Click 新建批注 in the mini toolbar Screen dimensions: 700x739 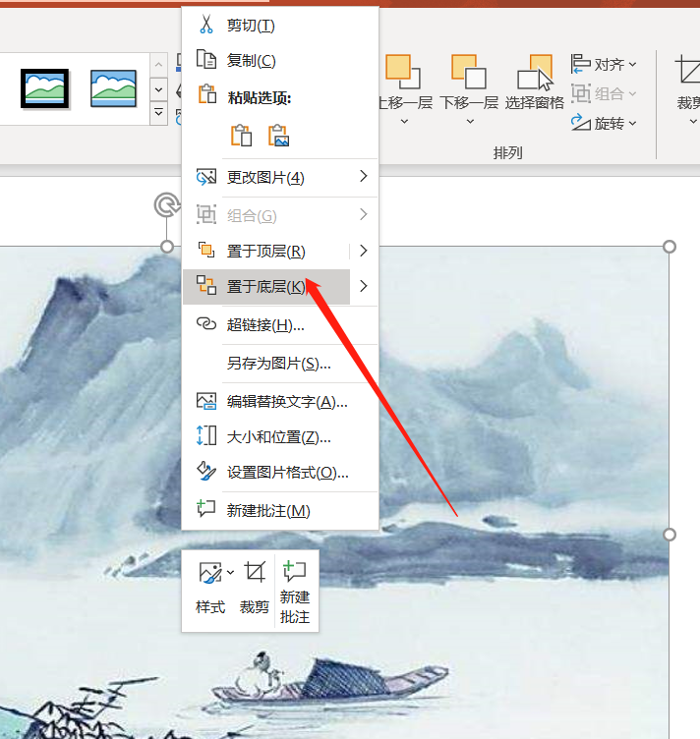click(295, 592)
